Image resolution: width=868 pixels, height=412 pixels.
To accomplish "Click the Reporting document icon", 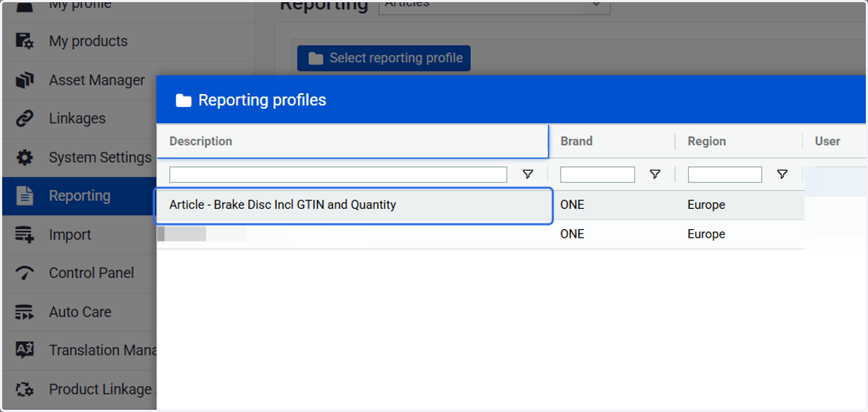I will point(25,196).
